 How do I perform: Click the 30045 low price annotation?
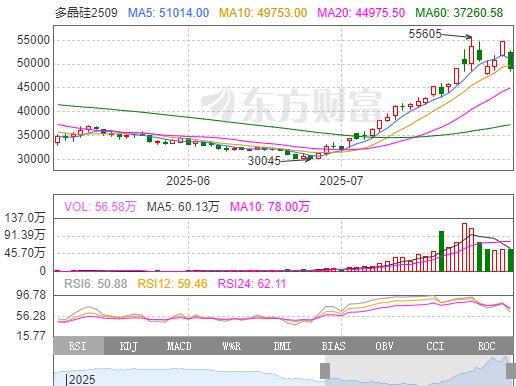pyautogui.click(x=264, y=161)
